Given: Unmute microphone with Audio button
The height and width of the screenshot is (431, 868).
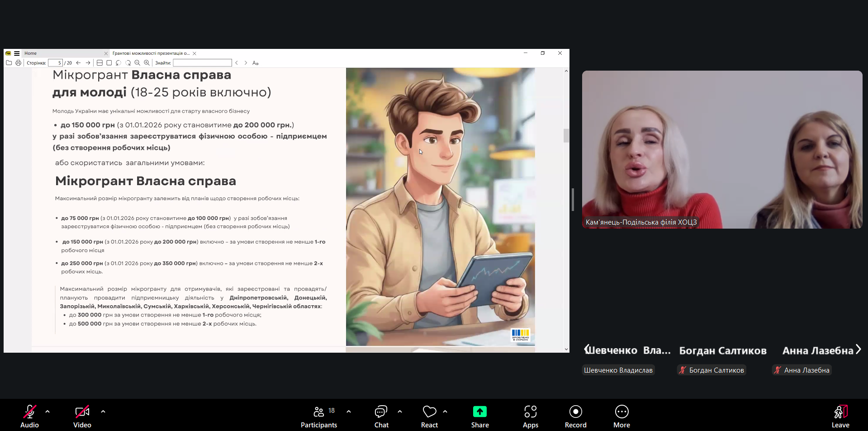Looking at the screenshot, I should pyautogui.click(x=29, y=416).
